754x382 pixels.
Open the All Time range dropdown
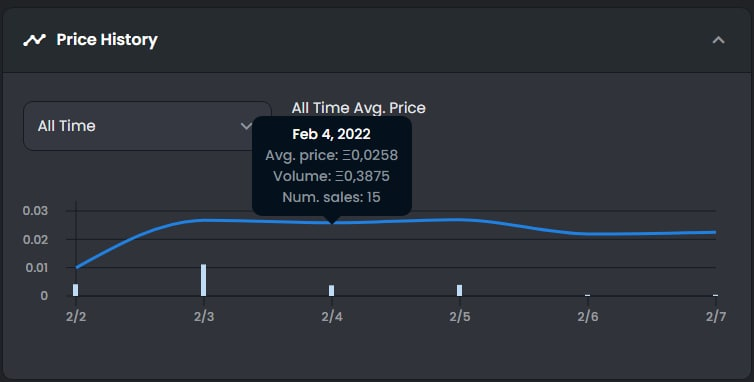(x=147, y=126)
